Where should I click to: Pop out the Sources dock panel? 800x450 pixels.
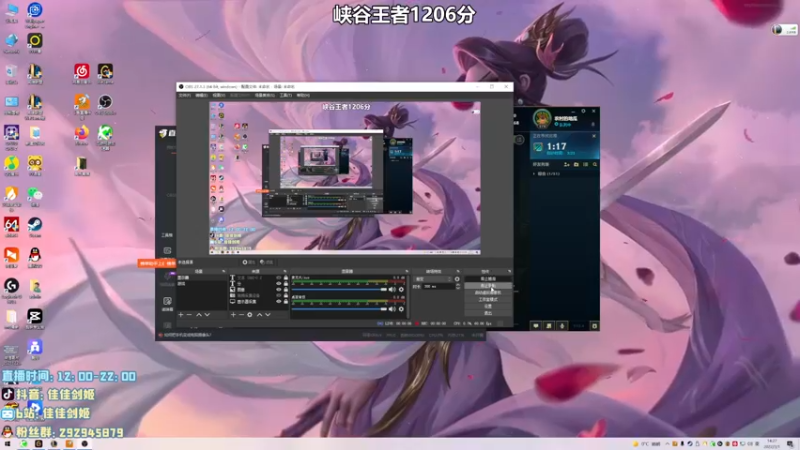285,271
